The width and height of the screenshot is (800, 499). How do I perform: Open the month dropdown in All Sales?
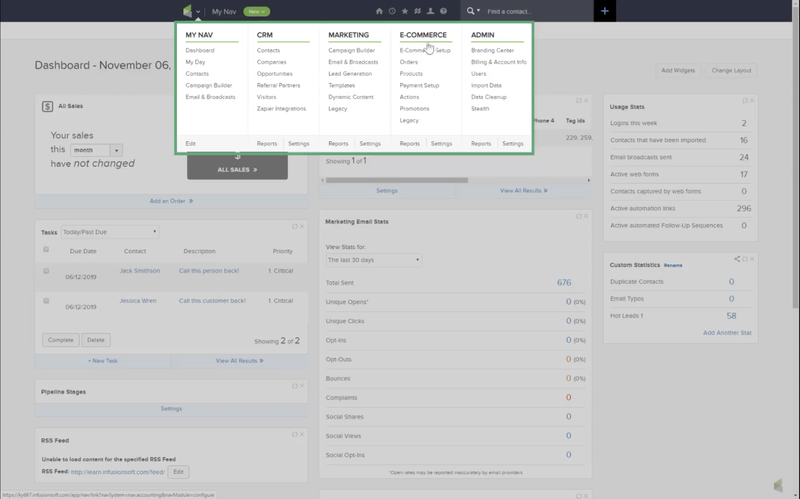[96, 150]
